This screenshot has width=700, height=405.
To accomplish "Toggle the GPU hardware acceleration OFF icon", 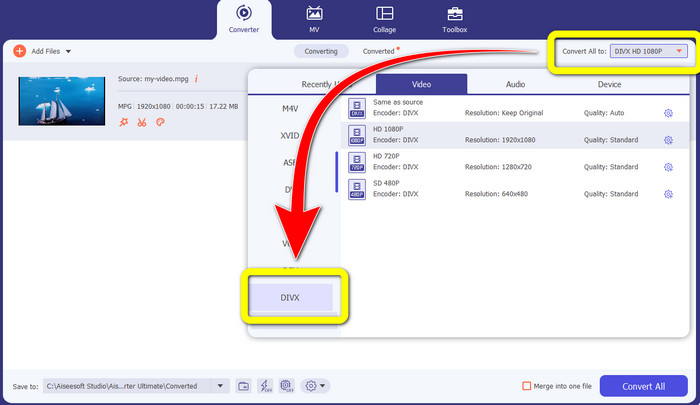I will pyautogui.click(x=287, y=386).
